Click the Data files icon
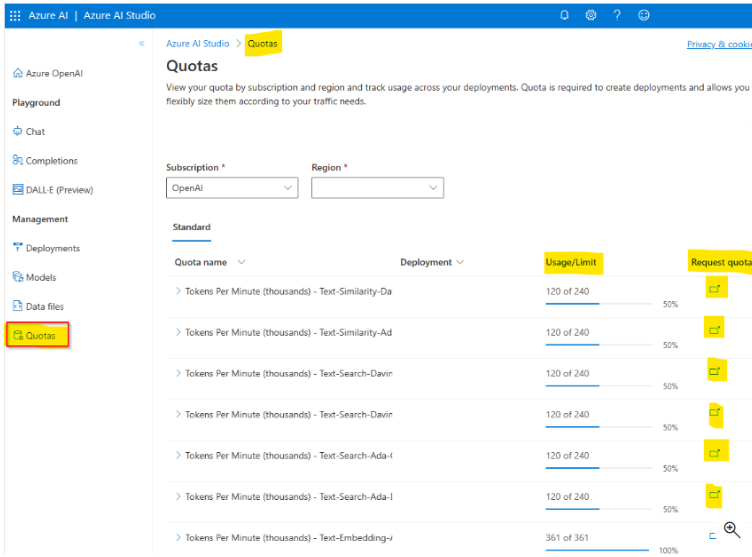 click(x=18, y=306)
